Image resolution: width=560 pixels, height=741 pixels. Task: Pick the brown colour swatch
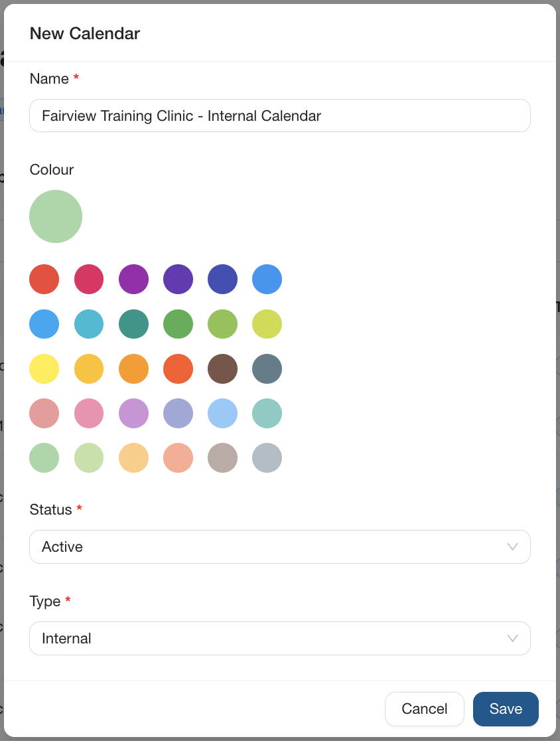click(x=222, y=369)
